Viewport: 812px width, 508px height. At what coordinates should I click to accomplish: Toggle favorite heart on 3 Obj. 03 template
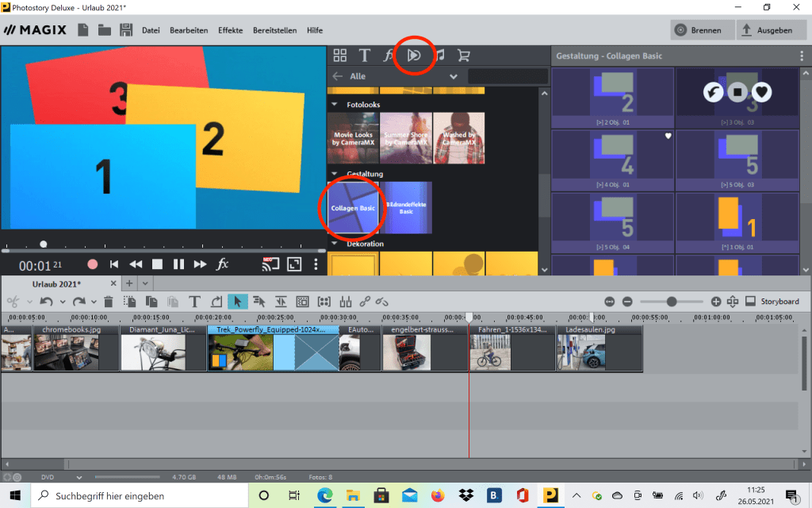(762, 92)
